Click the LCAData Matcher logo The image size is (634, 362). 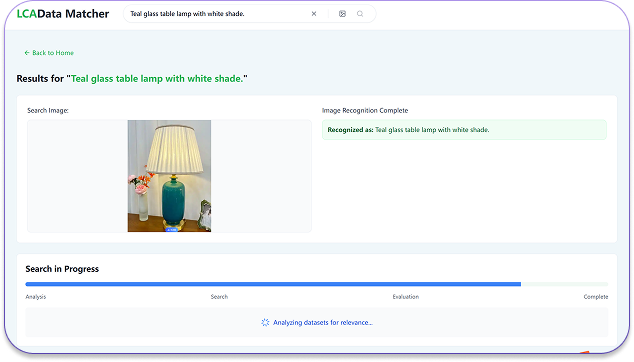(x=63, y=14)
